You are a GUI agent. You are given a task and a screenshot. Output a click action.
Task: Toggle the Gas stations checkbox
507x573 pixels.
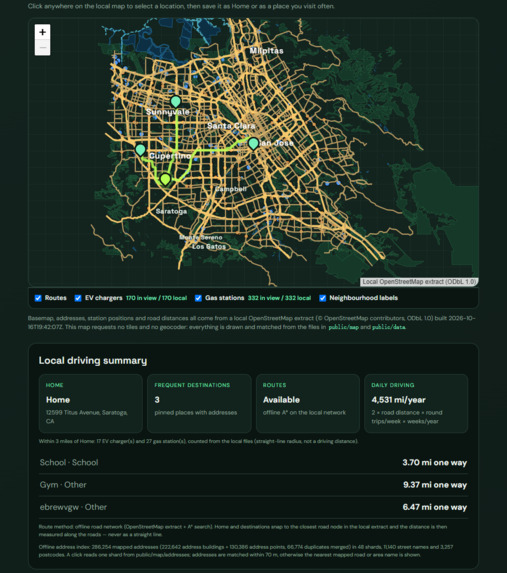pos(198,298)
